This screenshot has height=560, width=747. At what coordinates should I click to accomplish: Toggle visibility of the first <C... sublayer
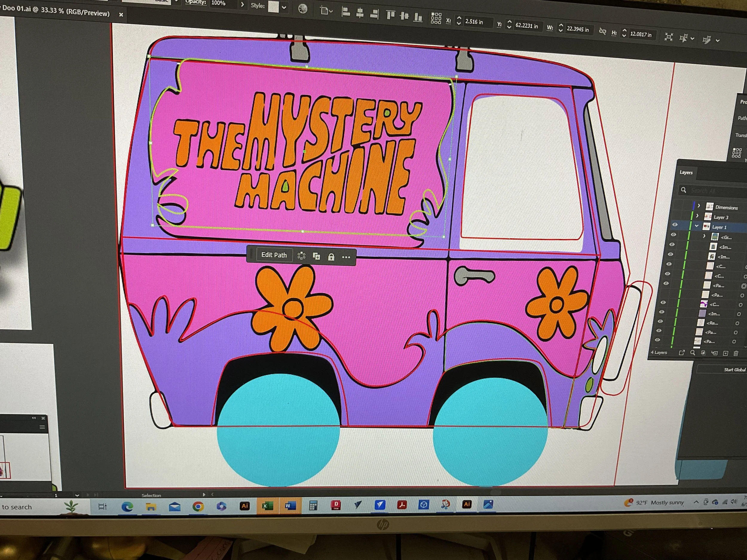tap(669, 264)
